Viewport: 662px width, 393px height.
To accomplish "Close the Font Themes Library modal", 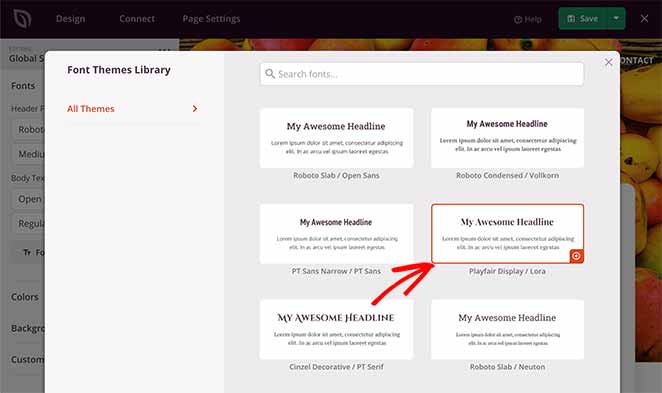I will pos(608,62).
